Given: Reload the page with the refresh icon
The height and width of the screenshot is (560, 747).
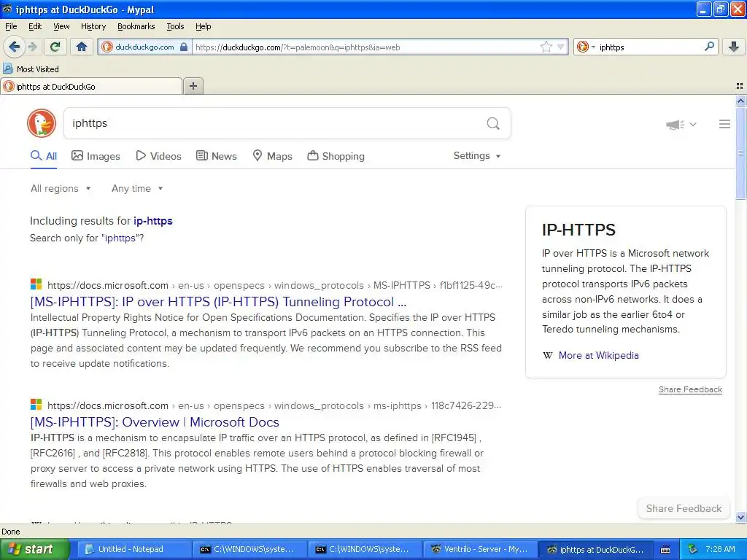Looking at the screenshot, I should tap(55, 47).
